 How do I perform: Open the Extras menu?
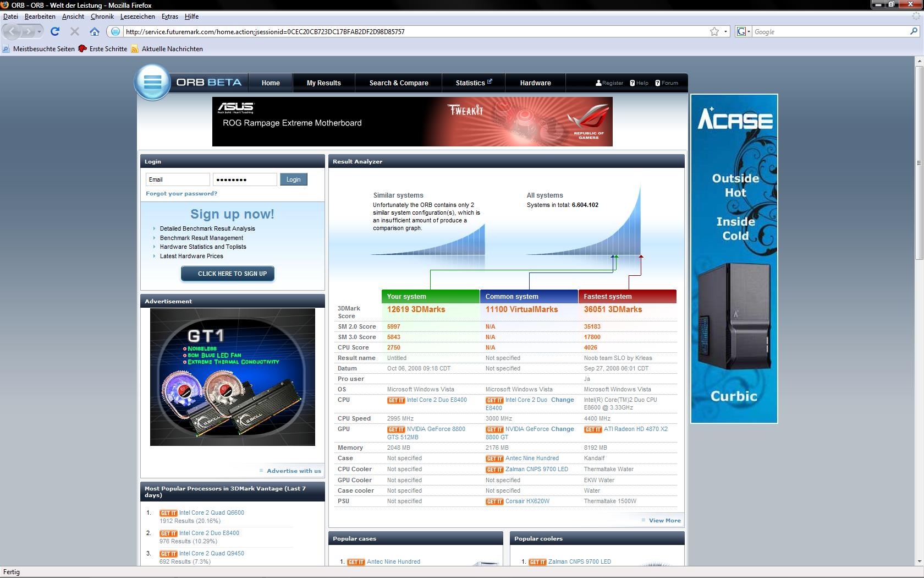pos(170,17)
